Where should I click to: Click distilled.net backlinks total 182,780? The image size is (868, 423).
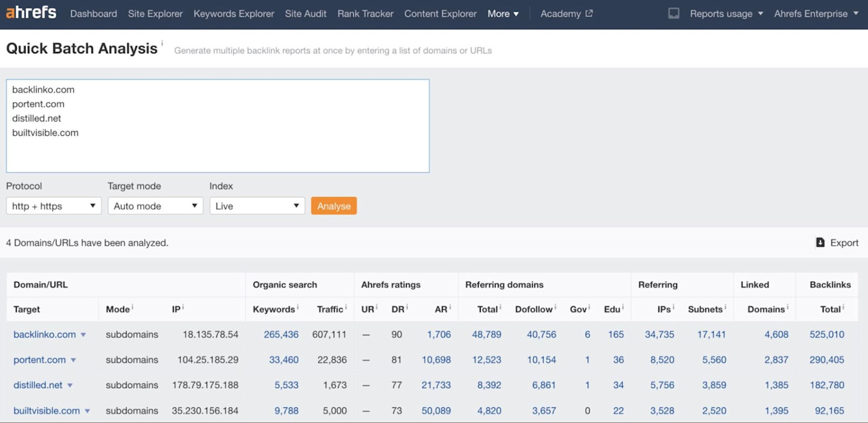827,385
